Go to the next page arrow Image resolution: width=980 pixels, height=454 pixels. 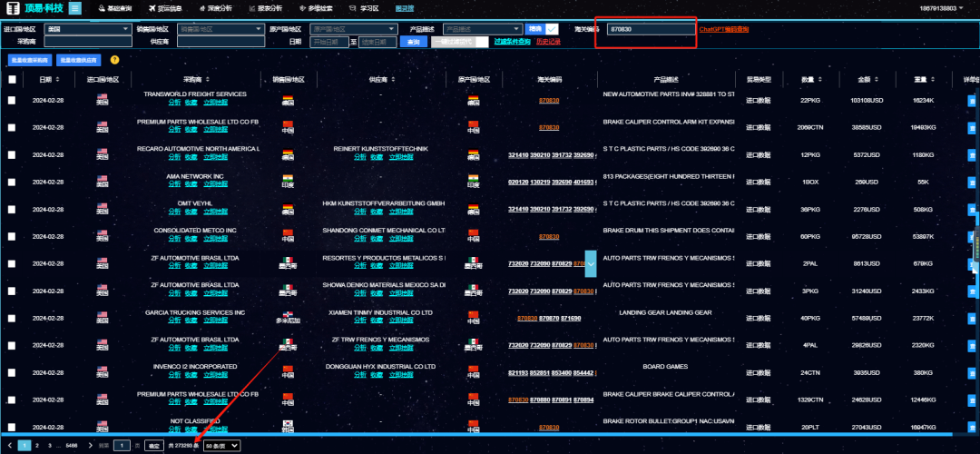pyautogui.click(x=91, y=445)
